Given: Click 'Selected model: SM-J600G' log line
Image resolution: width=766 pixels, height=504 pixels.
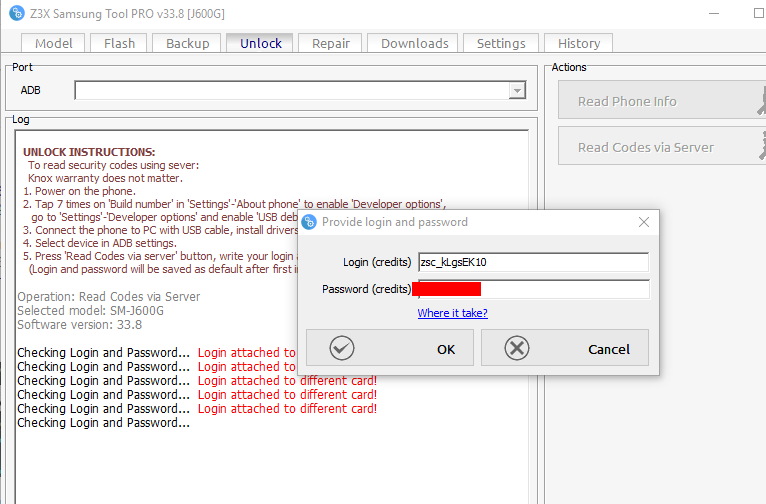Looking at the screenshot, I should point(90,311).
